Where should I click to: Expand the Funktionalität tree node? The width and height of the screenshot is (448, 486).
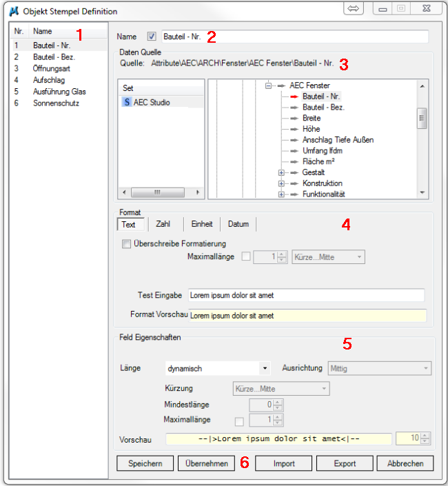pos(281,194)
